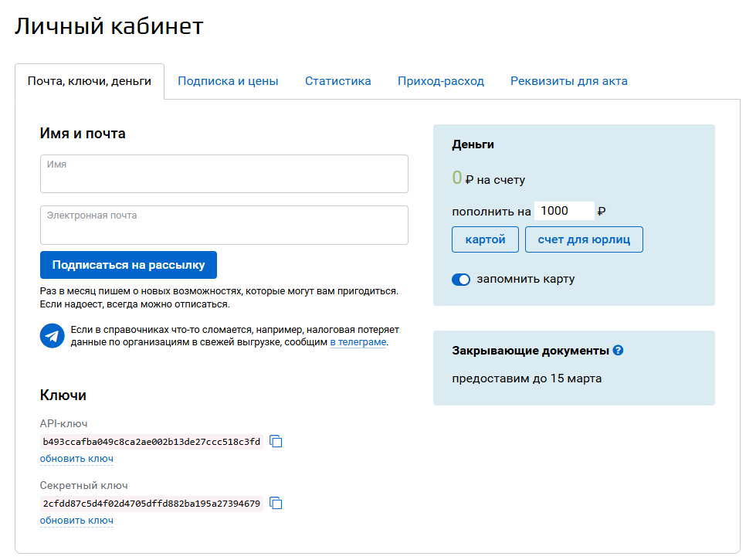Click the счет для юрлиц button
The image size is (756, 560).
584,239
